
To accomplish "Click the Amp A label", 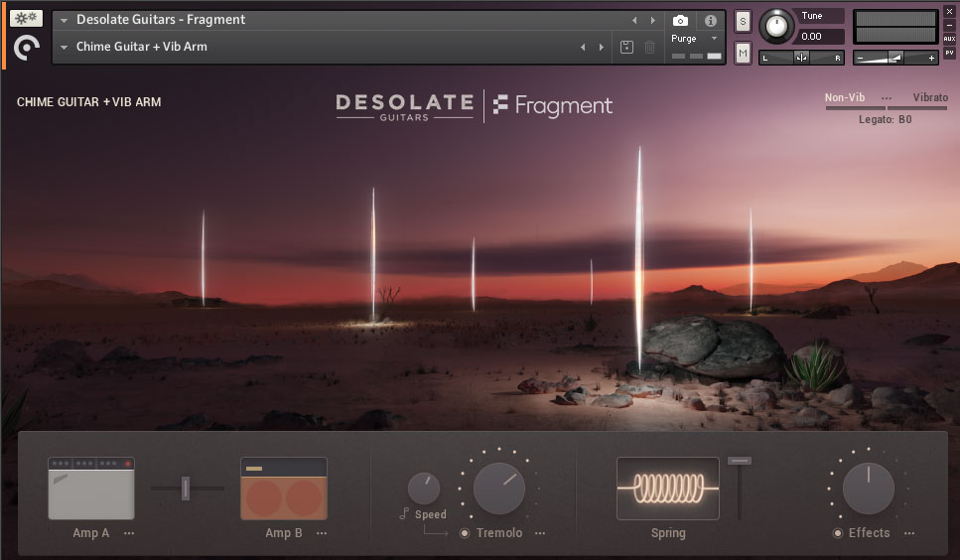I will tap(90, 533).
